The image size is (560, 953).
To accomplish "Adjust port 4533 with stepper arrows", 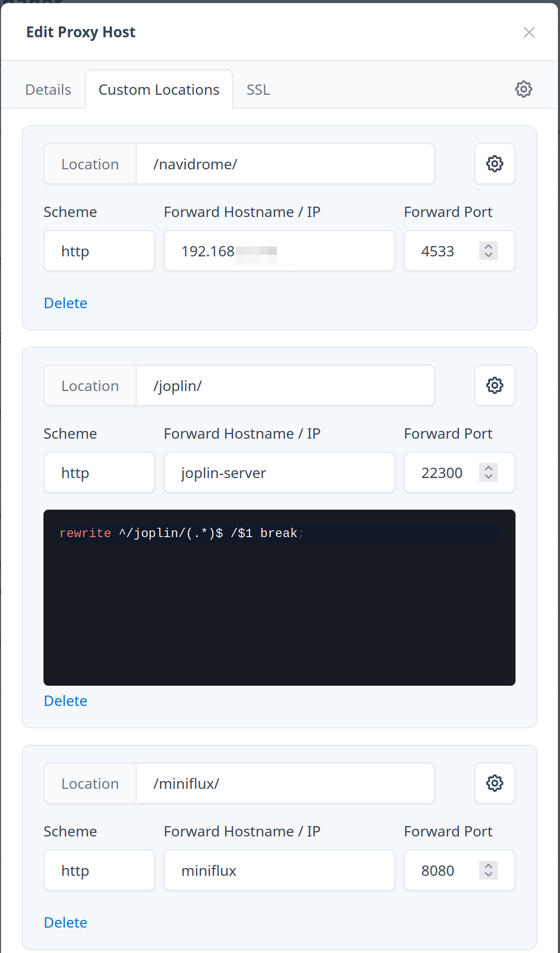I will coord(488,251).
